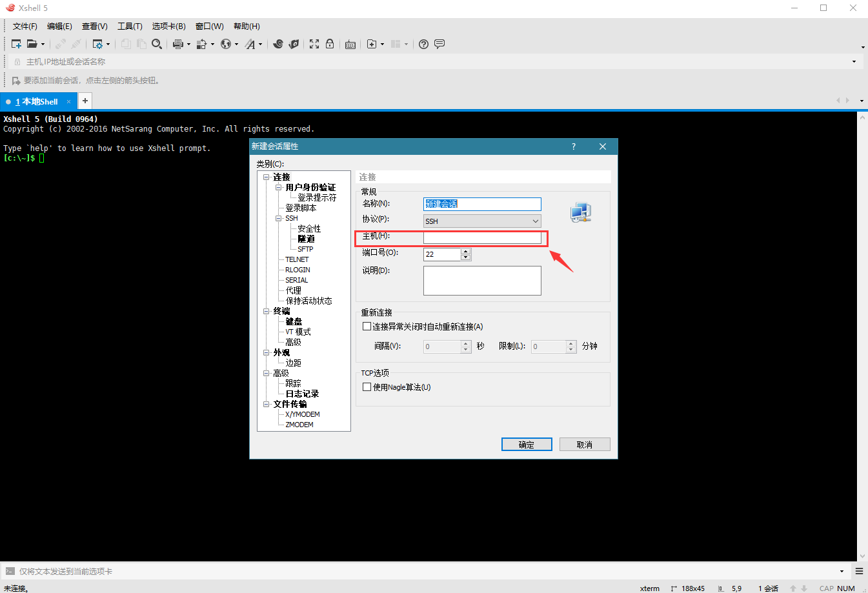The image size is (868, 593).
Task: Increase port number with up stepper
Action: (x=466, y=251)
